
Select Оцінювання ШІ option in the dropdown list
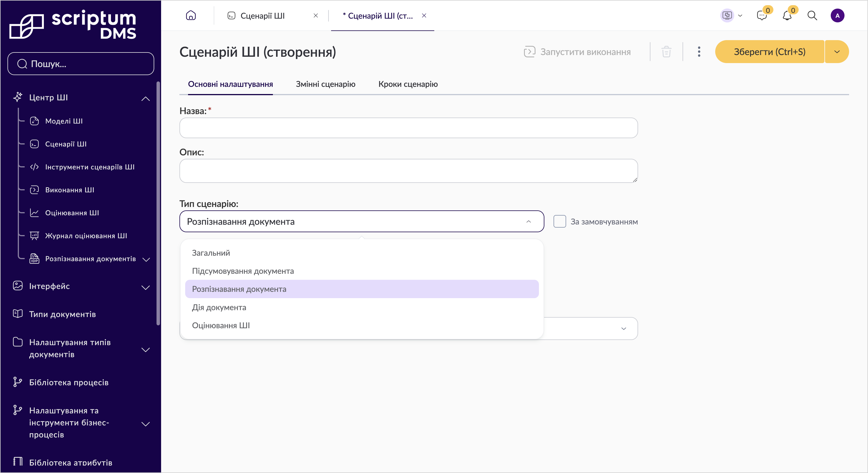[x=362, y=325]
